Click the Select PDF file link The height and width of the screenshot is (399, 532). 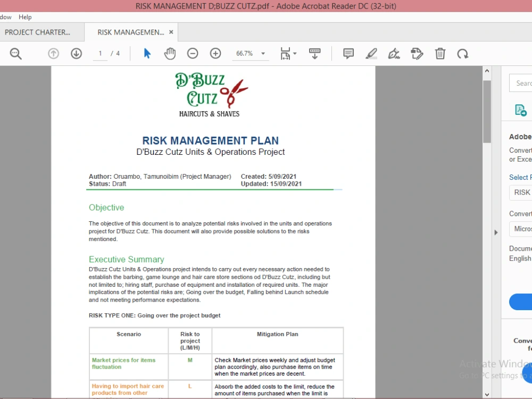click(x=520, y=177)
